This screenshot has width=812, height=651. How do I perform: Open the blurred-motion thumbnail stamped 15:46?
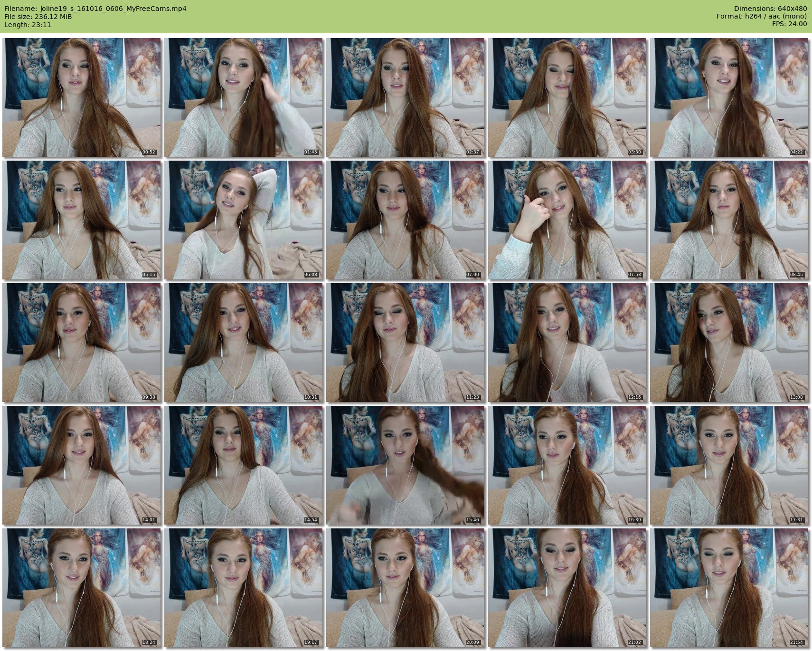click(x=406, y=465)
